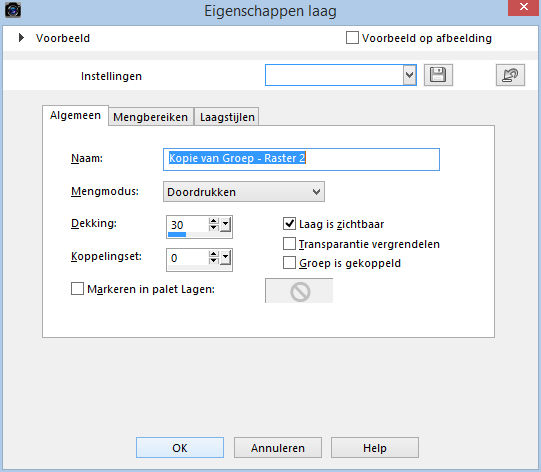The image size is (541, 472).
Task: Click the PaintShop Pro camera icon in title bar
Action: coord(13,10)
